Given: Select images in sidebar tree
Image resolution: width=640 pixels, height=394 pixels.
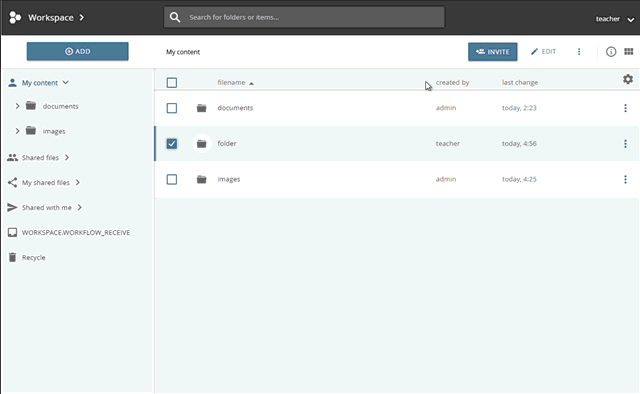Looking at the screenshot, I should coord(54,131).
